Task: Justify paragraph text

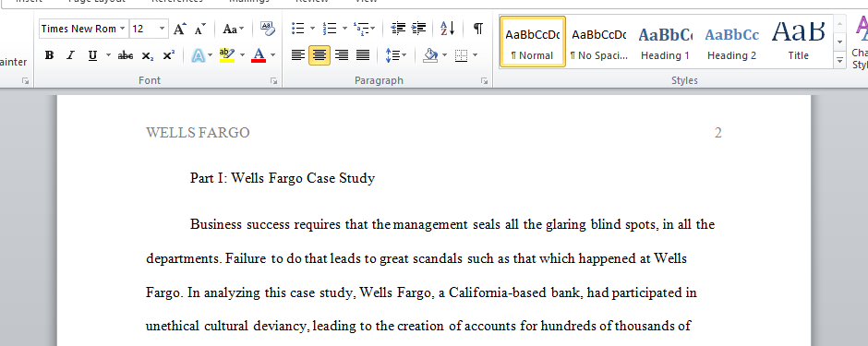Action: (x=363, y=55)
